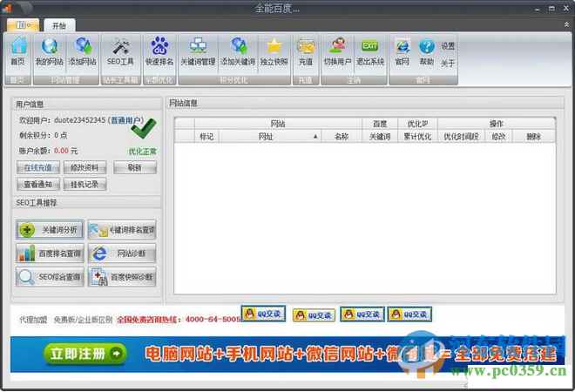Image resolution: width=575 pixels, height=392 pixels.
Task: Launch the 百度快照诊断 tool
Action: point(122,277)
